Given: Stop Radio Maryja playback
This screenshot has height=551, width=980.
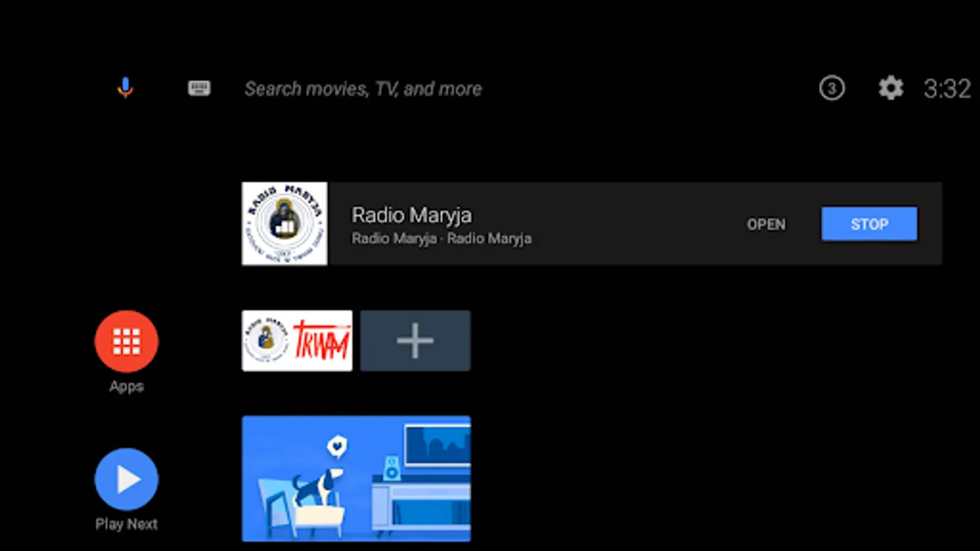Looking at the screenshot, I should point(869,224).
